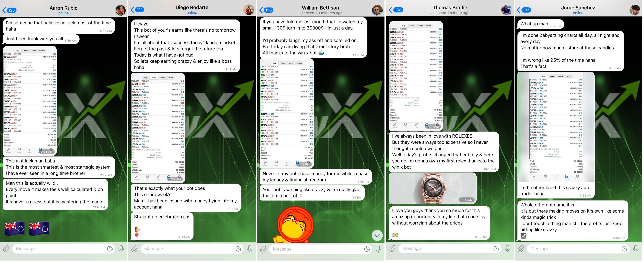Select "Straight up celebration it is" message
The height and width of the screenshot is (263, 644).
tap(162, 227)
